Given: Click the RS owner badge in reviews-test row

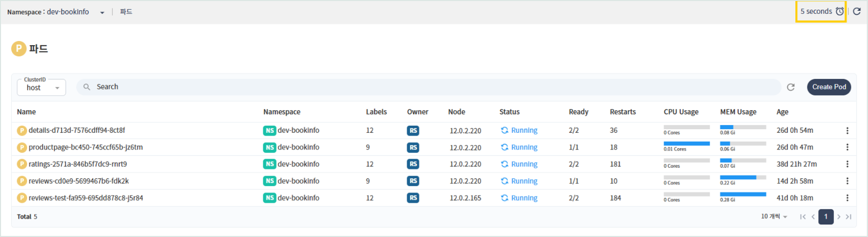Looking at the screenshot, I should (x=413, y=198).
